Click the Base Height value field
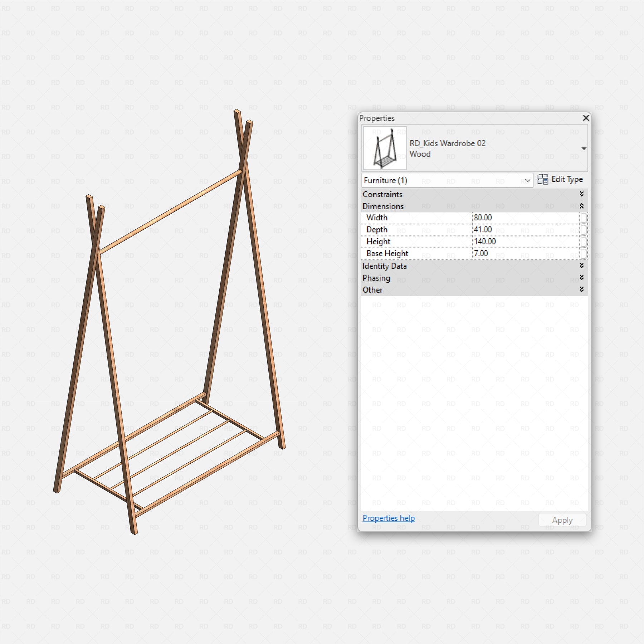This screenshot has height=644, width=644. (x=525, y=254)
